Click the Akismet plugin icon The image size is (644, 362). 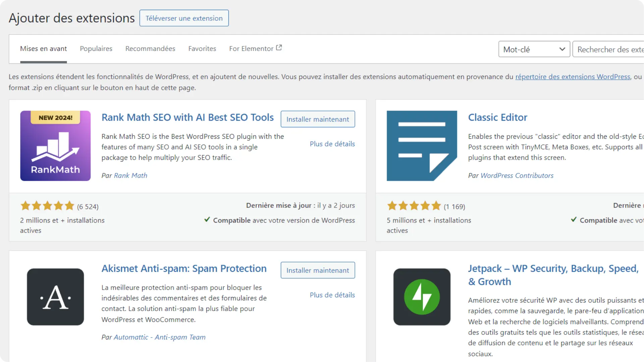click(x=55, y=297)
